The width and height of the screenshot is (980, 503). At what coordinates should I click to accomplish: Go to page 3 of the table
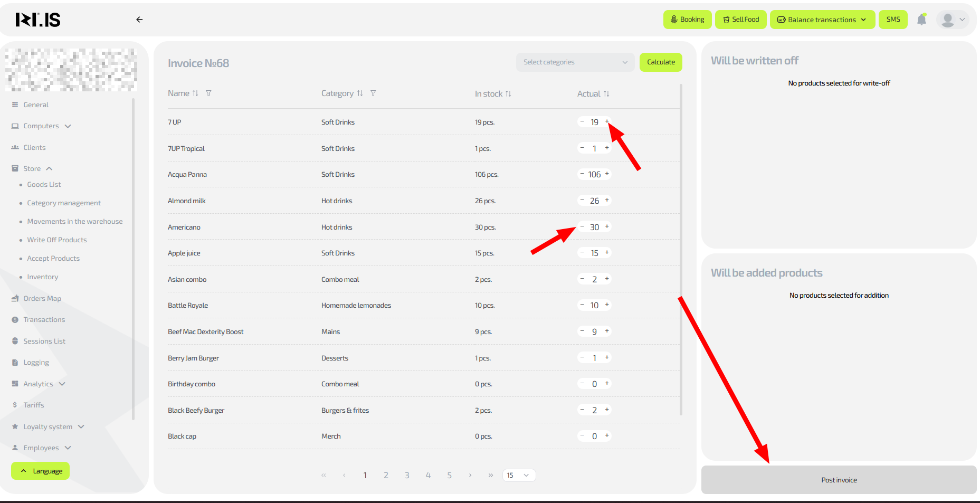pyautogui.click(x=407, y=476)
